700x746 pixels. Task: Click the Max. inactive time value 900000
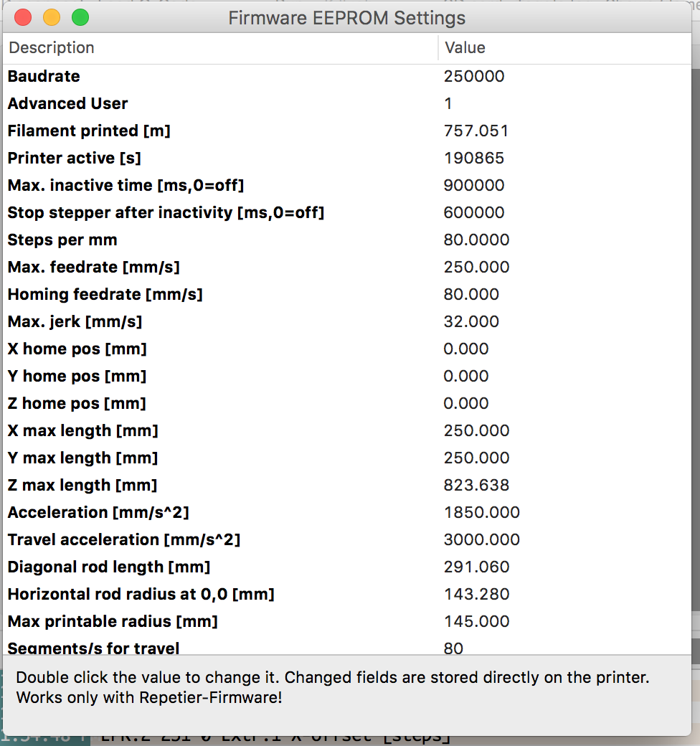[x=473, y=185]
